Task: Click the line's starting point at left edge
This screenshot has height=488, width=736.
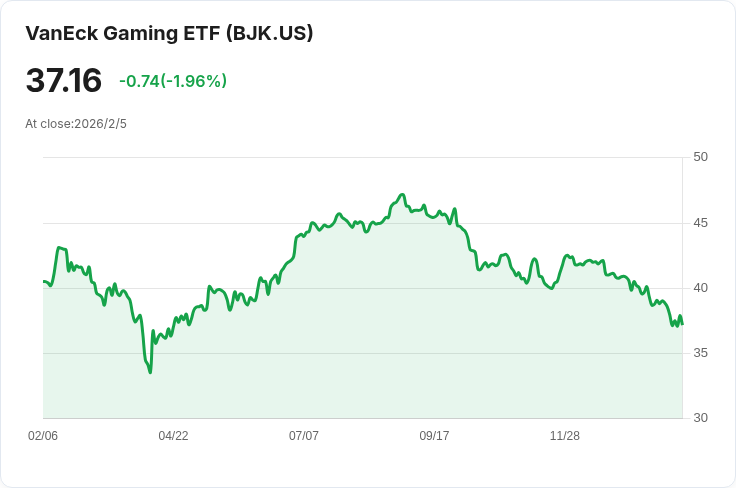Action: (x=44, y=281)
